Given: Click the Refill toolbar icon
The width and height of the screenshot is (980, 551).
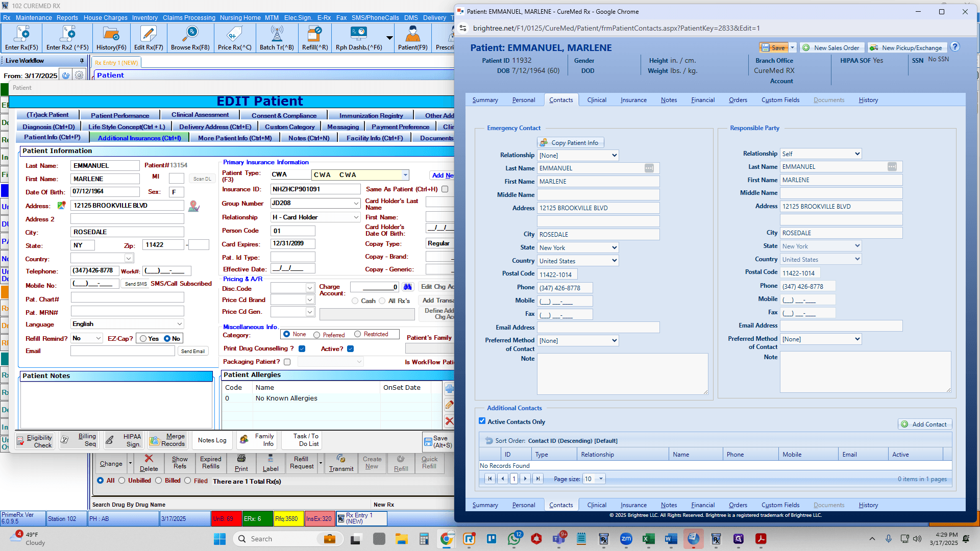Looking at the screenshot, I should [x=315, y=38].
